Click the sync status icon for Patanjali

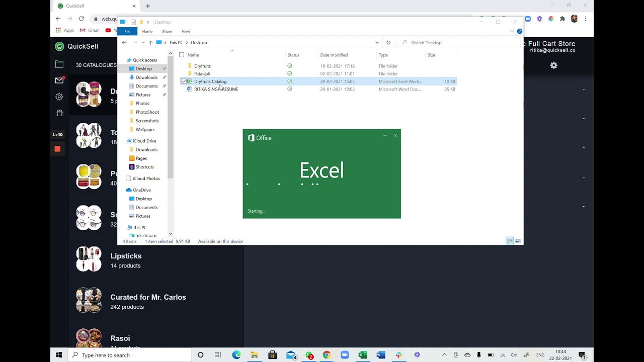click(289, 74)
